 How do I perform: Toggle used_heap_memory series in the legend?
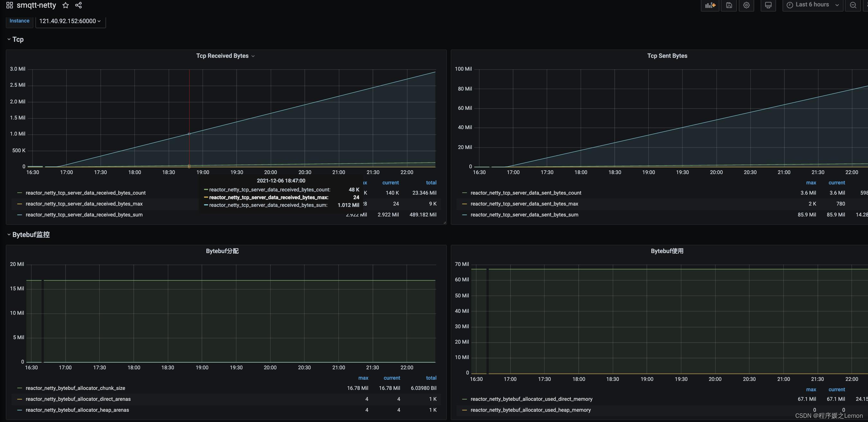click(x=531, y=410)
